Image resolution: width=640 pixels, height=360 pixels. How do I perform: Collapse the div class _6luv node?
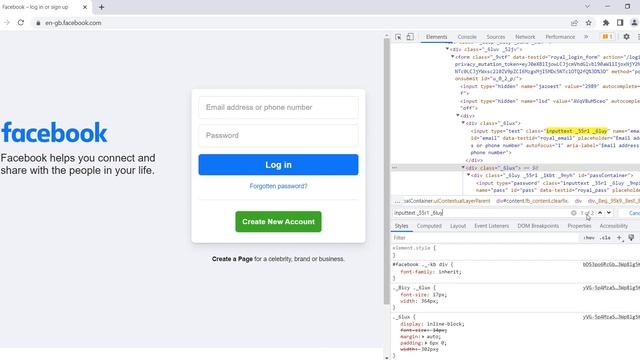click(447, 49)
